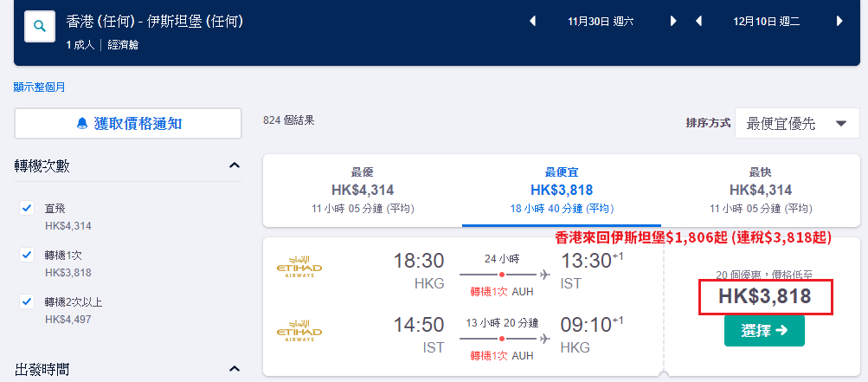
Task: Click Etihad Airways logo on return flight
Action: pyautogui.click(x=299, y=330)
